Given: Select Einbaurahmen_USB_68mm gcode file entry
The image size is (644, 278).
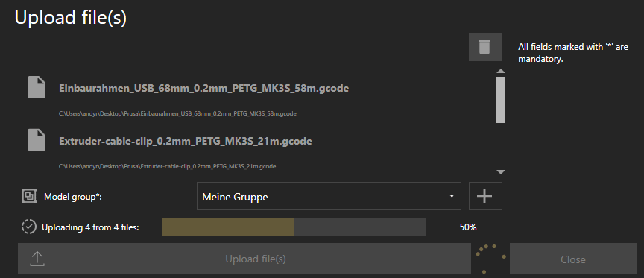Looking at the screenshot, I should (x=204, y=88).
